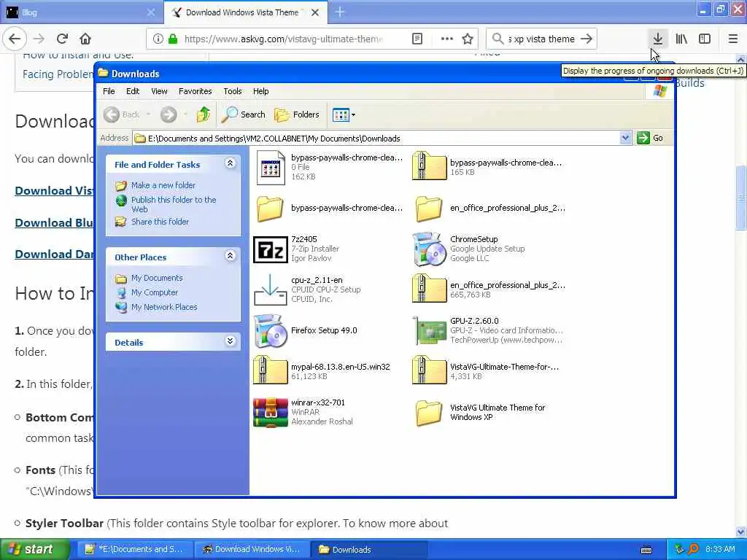Open Back button history dropdown arrow
This screenshot has width=747, height=560.
[148, 114]
